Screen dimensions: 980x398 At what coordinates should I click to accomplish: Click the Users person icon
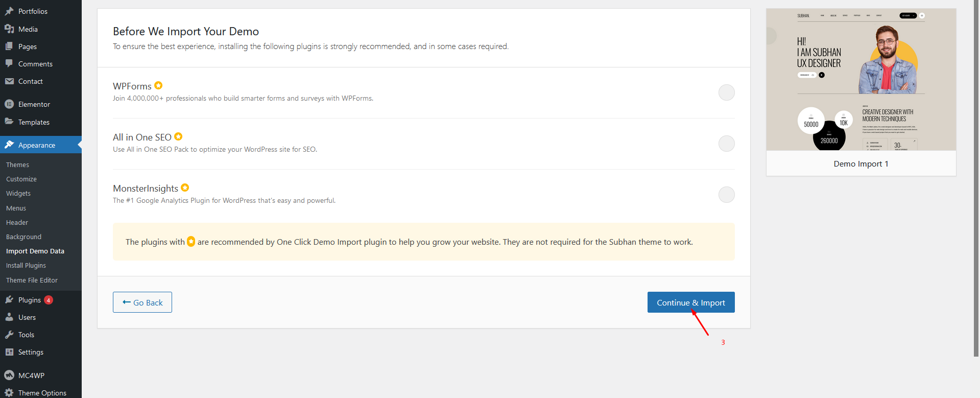[x=9, y=317]
